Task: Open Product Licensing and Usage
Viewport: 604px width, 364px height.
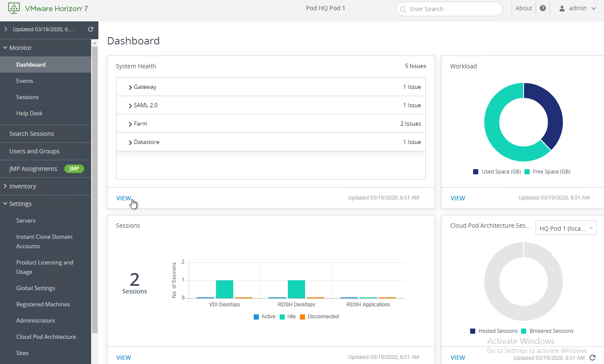Action: tap(45, 267)
